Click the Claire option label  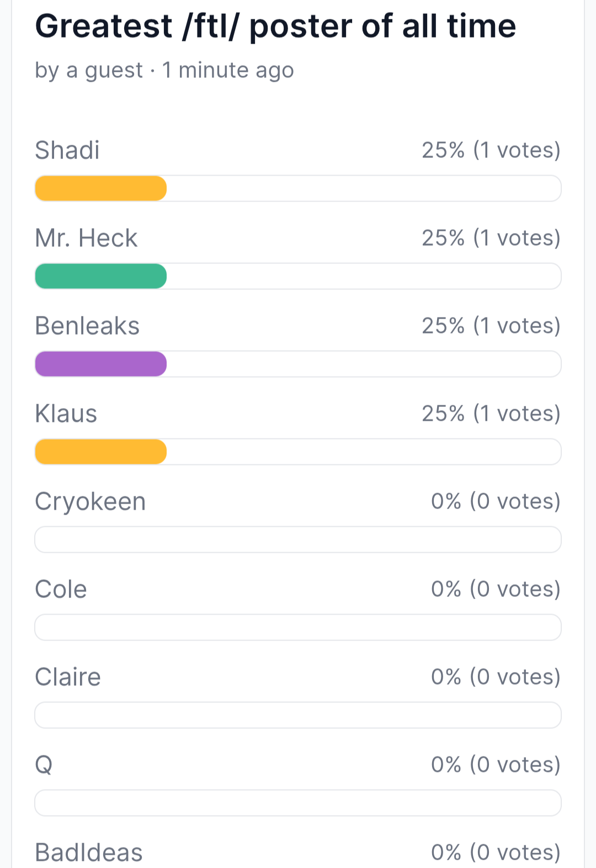coord(68,677)
